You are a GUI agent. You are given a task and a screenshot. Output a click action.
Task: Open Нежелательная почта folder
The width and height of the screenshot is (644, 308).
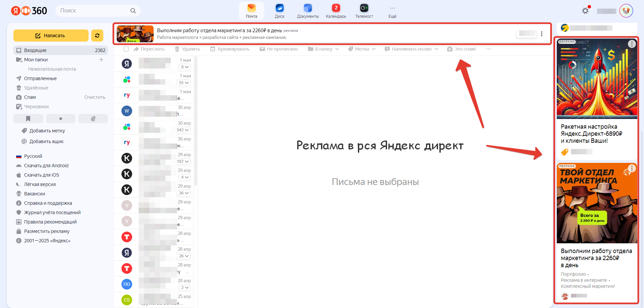[x=52, y=69]
